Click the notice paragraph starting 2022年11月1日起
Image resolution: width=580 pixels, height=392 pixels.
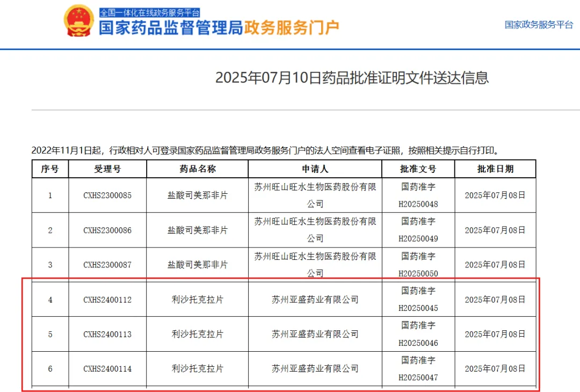pos(267,150)
